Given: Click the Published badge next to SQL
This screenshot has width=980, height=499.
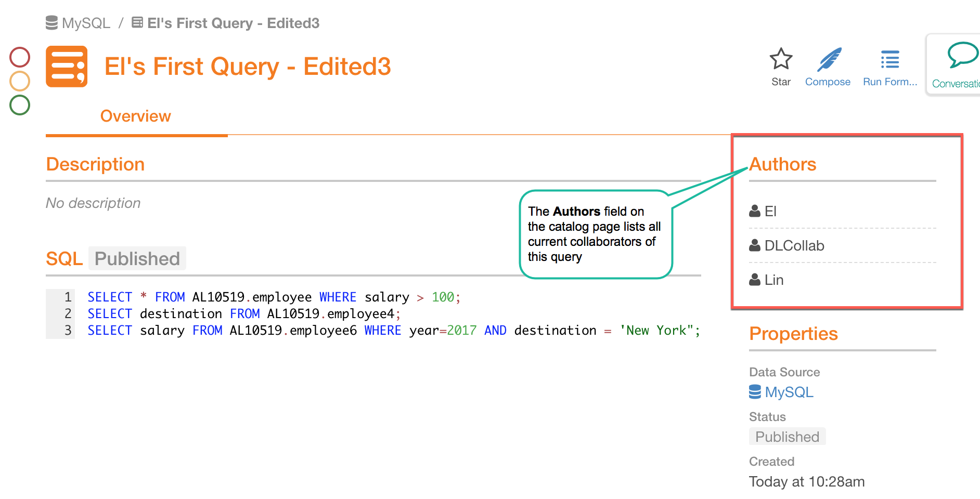Looking at the screenshot, I should tap(137, 258).
